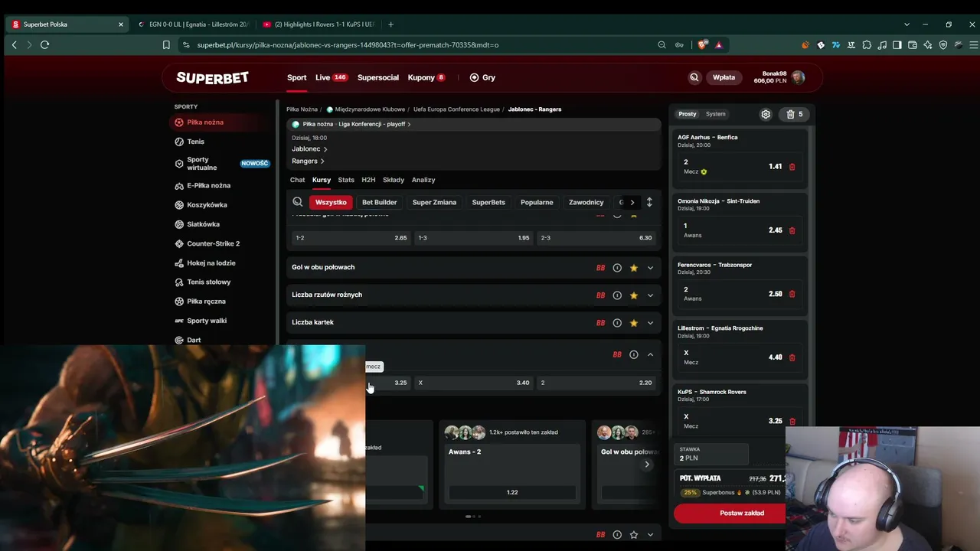Viewport: 980px width, 551px height.
Task: Show info icon for Liczba kartek market
Action: tap(617, 323)
